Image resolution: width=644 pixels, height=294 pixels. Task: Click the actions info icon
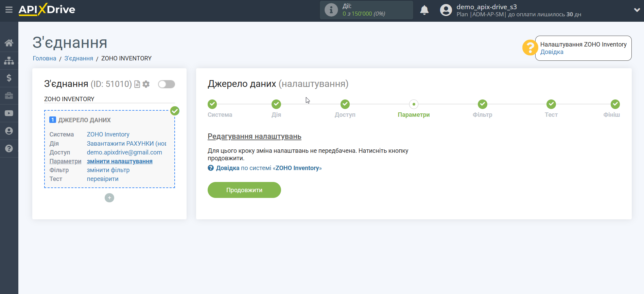(x=331, y=10)
